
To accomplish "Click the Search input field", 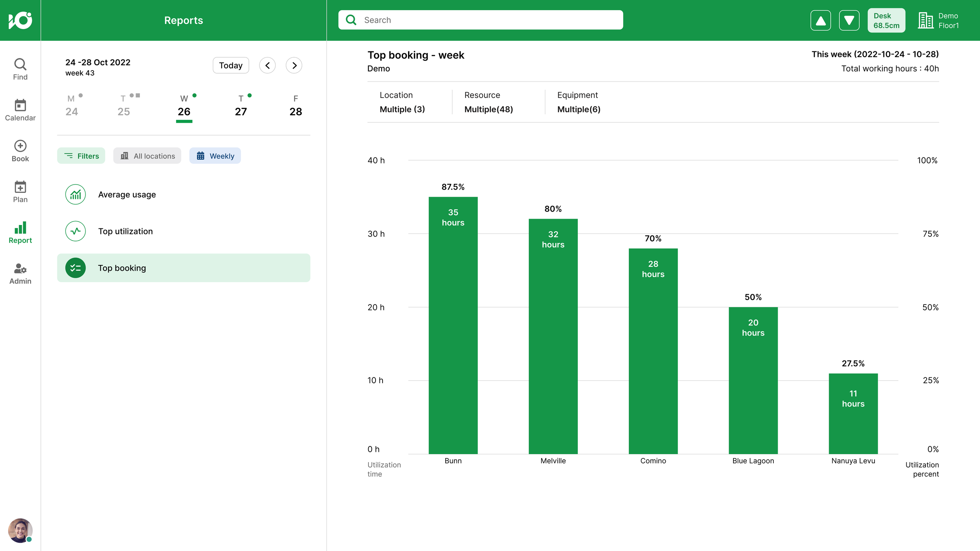I will click(x=481, y=20).
